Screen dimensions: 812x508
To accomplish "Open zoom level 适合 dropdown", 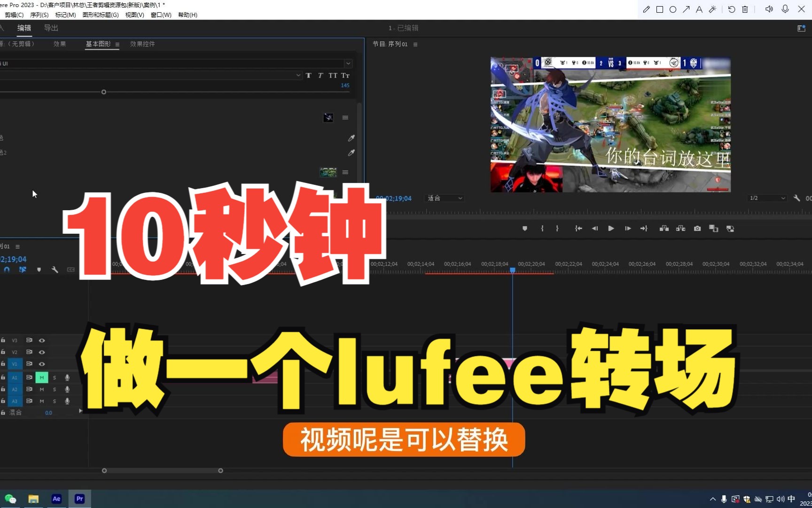I will [x=445, y=198].
